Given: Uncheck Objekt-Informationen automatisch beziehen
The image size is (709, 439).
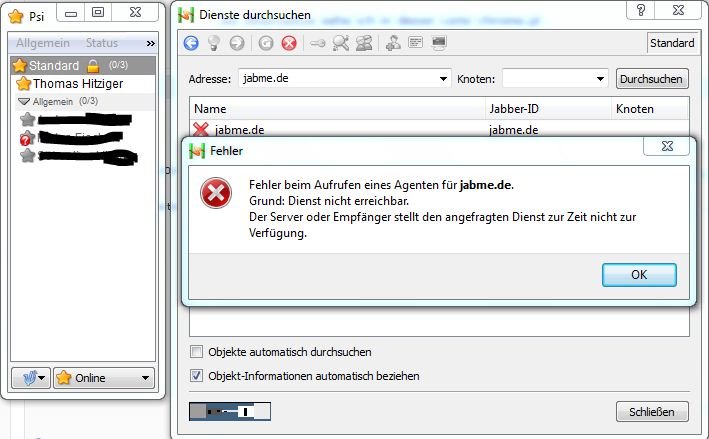Looking at the screenshot, I should 196,375.
